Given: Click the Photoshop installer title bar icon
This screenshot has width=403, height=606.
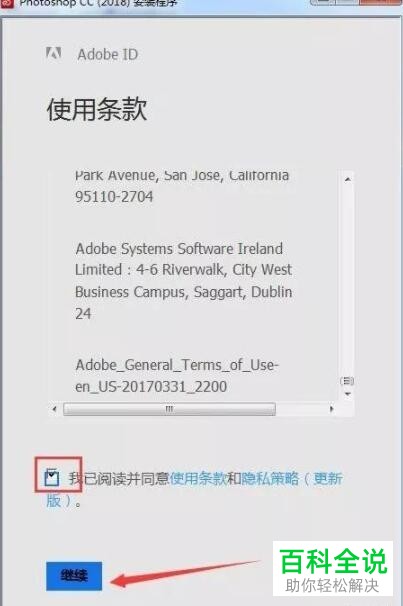Looking at the screenshot, I should click(x=7, y=3).
